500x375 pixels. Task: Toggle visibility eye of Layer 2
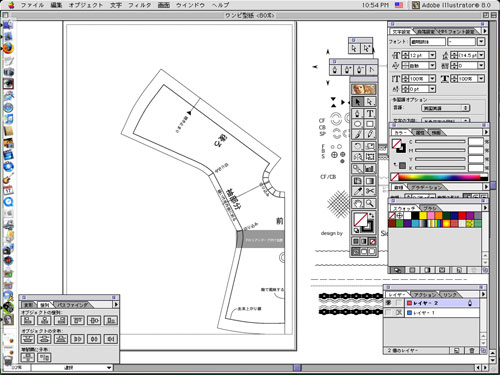pos(389,303)
